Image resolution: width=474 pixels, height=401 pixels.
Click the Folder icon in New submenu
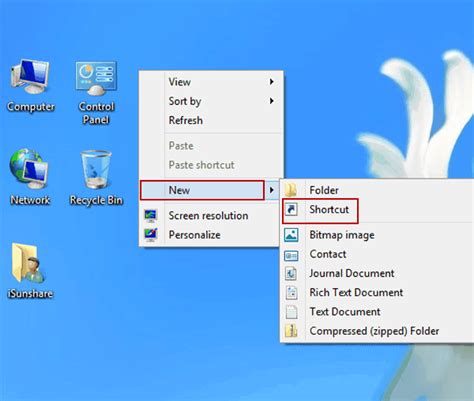point(291,190)
